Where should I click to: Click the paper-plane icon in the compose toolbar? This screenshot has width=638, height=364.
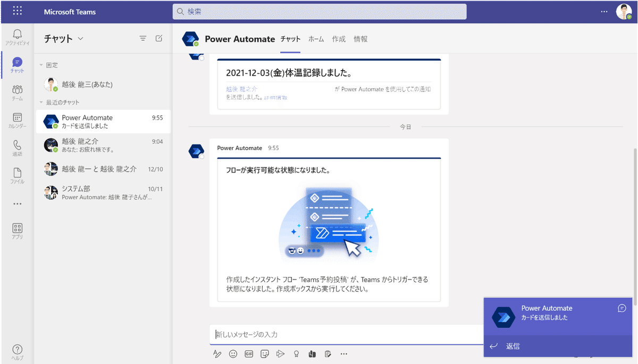pyautogui.click(x=281, y=353)
